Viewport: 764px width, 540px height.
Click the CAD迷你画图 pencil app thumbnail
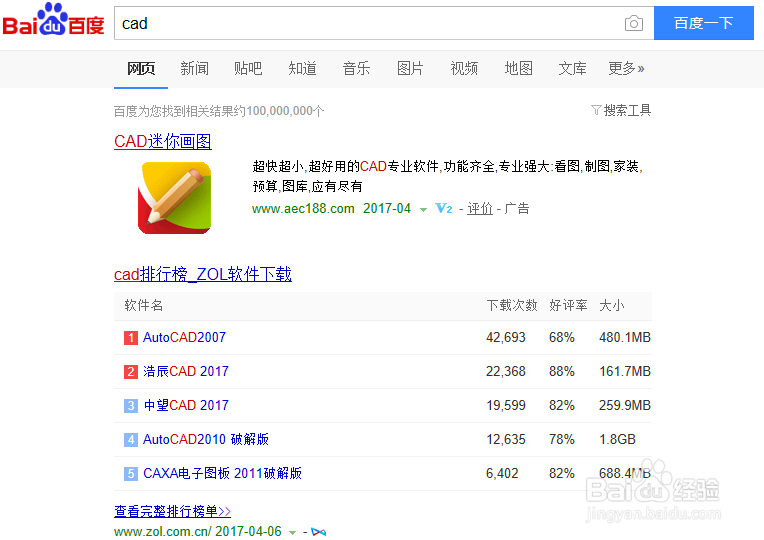[x=174, y=198]
